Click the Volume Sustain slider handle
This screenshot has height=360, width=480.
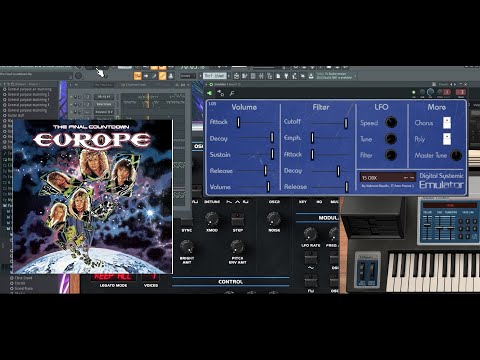272,154
